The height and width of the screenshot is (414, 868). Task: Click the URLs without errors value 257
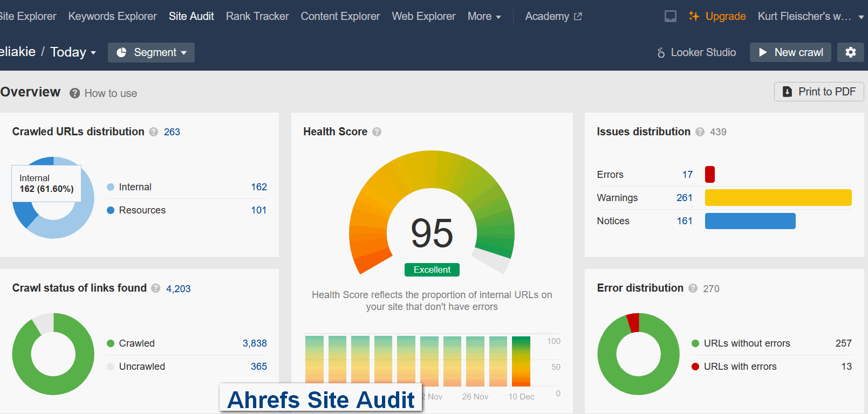coord(844,343)
